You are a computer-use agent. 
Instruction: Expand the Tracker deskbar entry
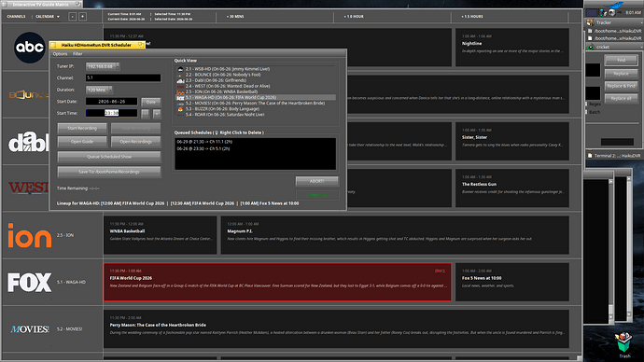tap(641, 22)
